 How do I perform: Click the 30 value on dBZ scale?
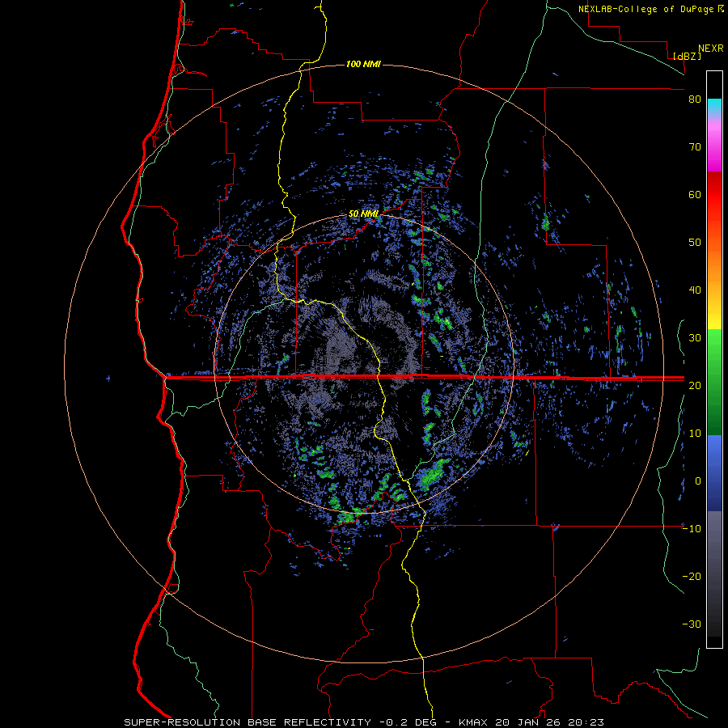[x=695, y=338]
